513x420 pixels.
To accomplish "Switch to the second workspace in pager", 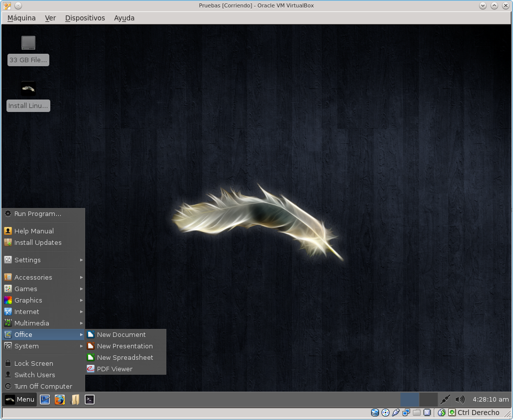I will pyautogui.click(x=428, y=400).
